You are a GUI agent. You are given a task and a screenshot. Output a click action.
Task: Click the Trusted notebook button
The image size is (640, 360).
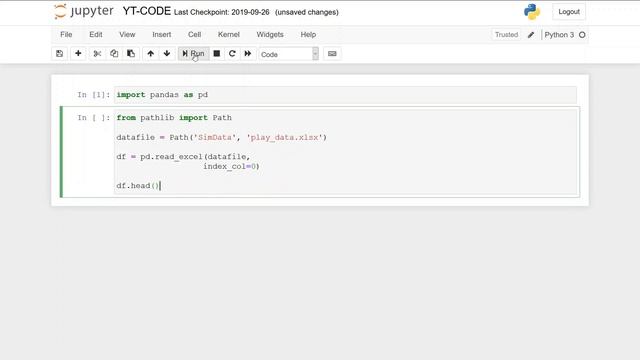(506, 35)
